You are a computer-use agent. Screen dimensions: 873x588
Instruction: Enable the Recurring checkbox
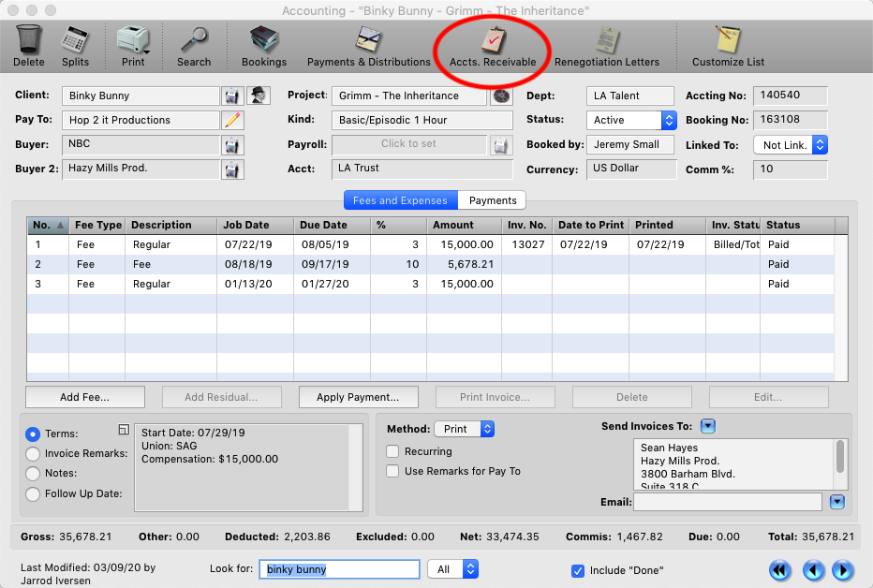pos(392,451)
